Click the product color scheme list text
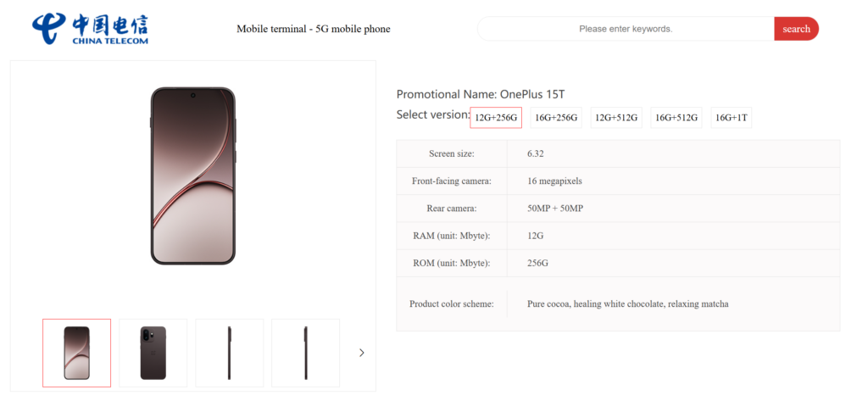The image size is (868, 401). pos(627,304)
